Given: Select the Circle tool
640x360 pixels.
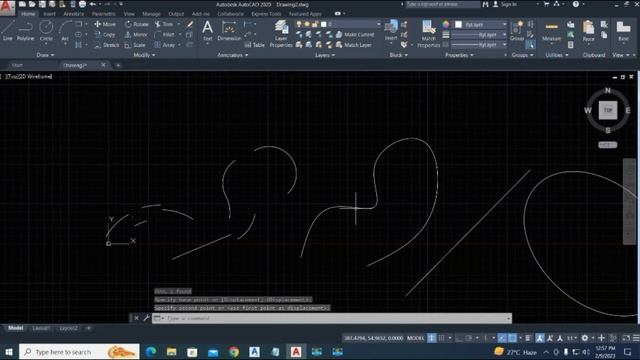Looking at the screenshot, I should coord(46,31).
